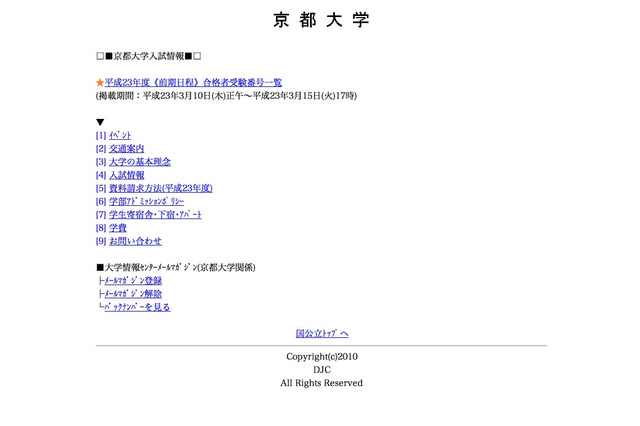640x426 pixels.
Task: Open [3] 大学の基本理念 link
Action: [140, 162]
